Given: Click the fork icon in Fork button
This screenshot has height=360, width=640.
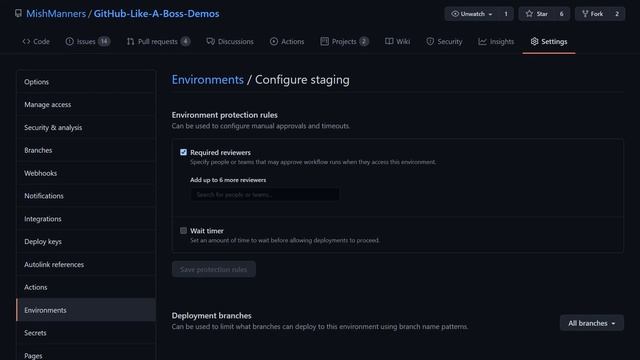Looking at the screenshot, I should point(585,14).
